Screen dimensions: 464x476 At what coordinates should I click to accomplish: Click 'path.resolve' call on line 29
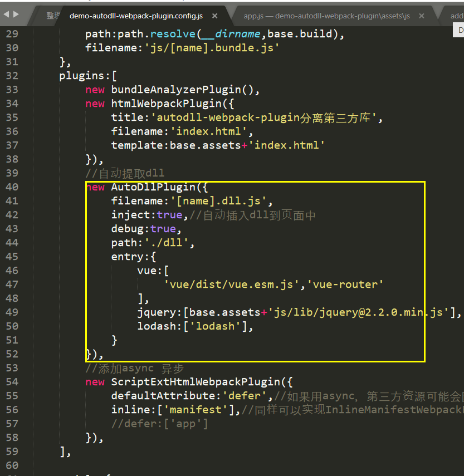click(157, 34)
